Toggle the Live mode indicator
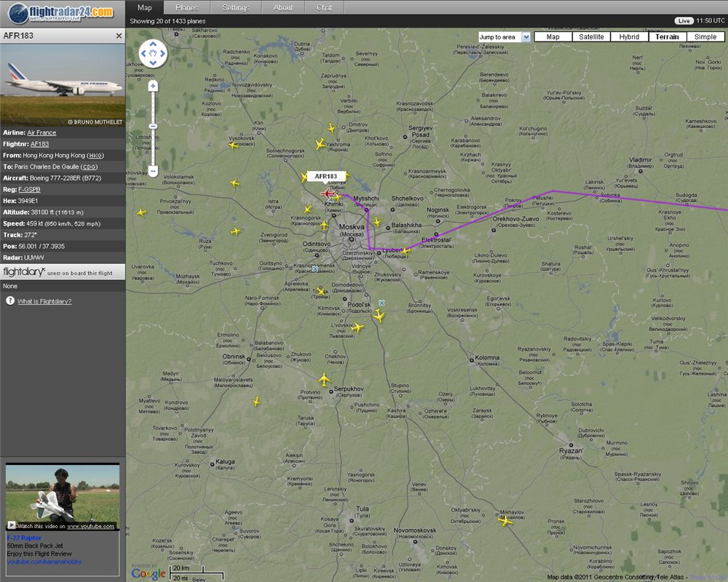The image size is (728, 582). coord(684,21)
